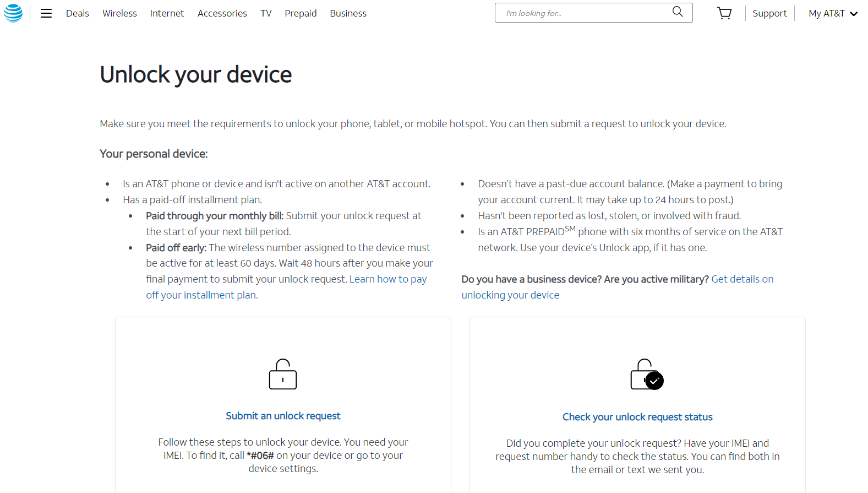This screenshot has height=493, width=868.
Task: Open the Business navigation link
Action: [348, 13]
